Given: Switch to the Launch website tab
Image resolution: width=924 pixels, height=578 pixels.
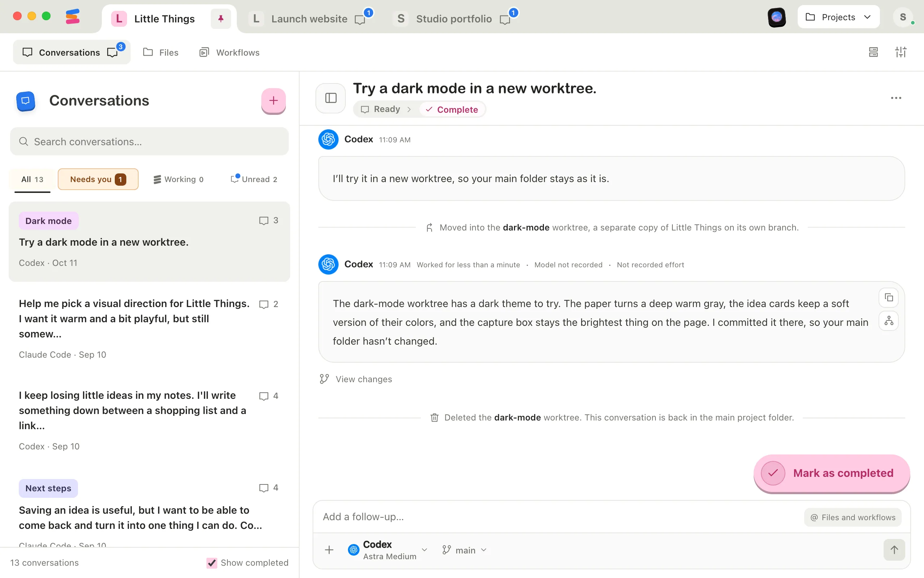Looking at the screenshot, I should [309, 18].
